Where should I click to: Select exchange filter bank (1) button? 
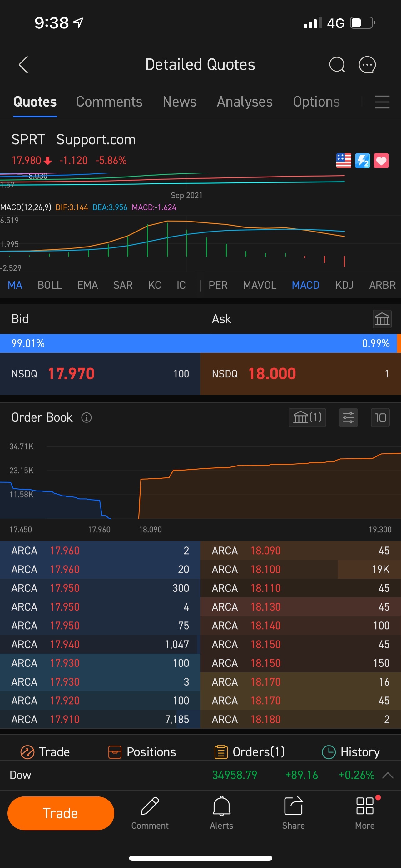click(x=307, y=417)
